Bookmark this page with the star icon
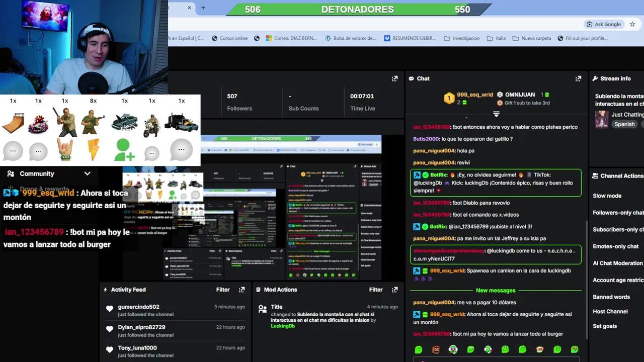This screenshot has width=644, height=362. (632, 24)
